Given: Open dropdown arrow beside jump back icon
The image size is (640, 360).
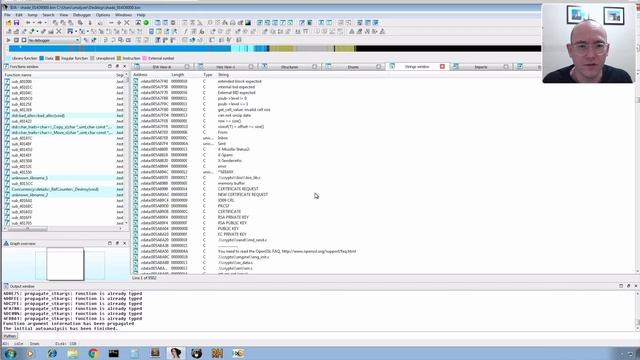Looking at the screenshot, I should pos(33,23).
